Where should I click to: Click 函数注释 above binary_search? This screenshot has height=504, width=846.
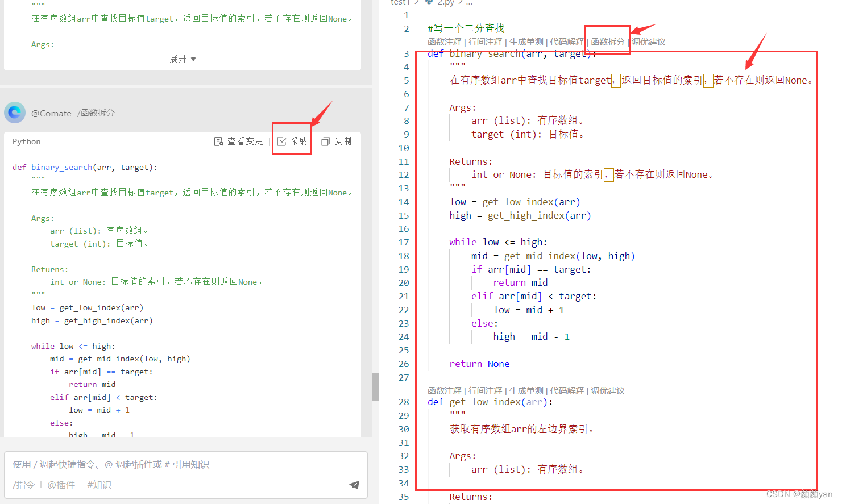tap(445, 41)
